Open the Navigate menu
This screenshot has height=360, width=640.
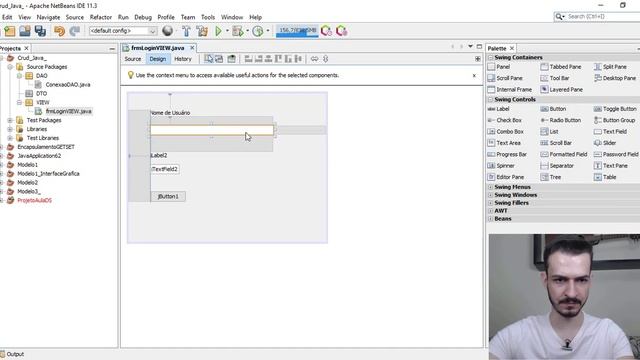click(x=48, y=17)
